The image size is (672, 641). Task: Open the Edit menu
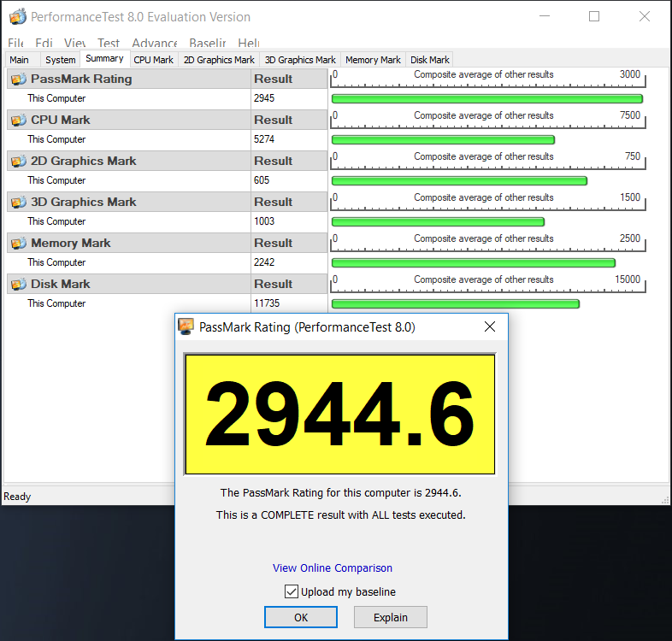tap(44, 44)
